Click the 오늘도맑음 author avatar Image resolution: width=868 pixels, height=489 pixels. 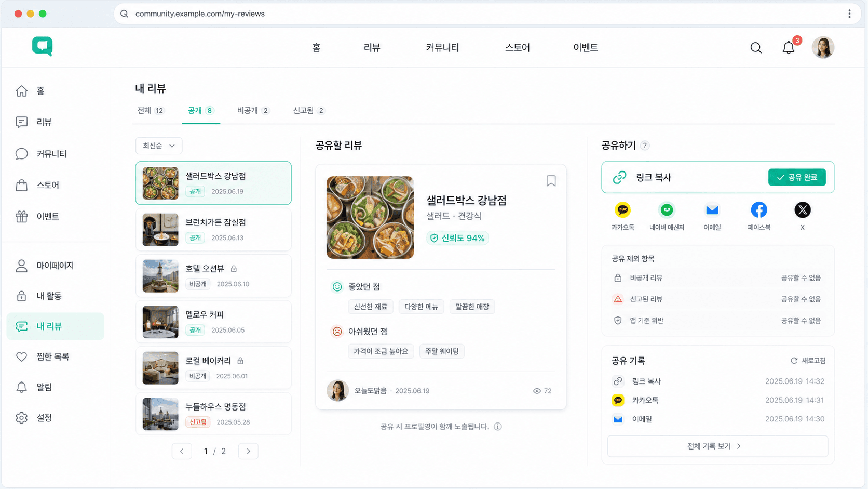337,391
